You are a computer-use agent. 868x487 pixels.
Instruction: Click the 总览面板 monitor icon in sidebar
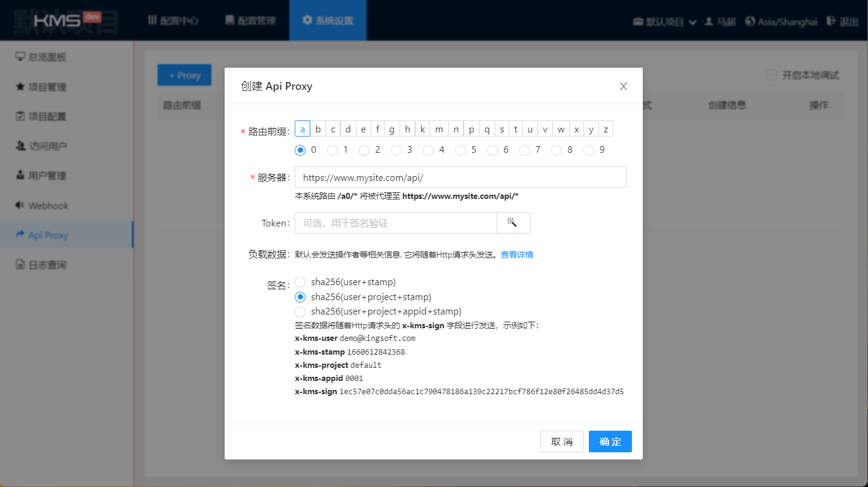point(20,57)
